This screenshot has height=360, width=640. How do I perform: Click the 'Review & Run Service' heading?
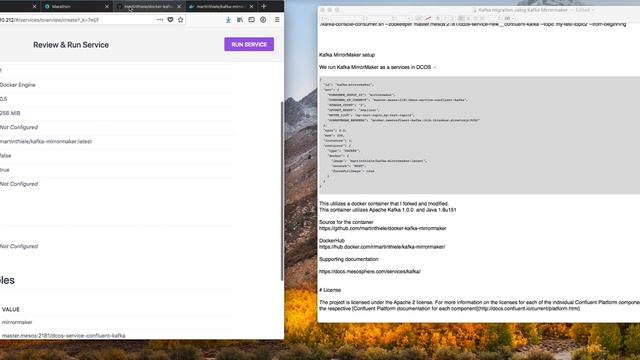[71, 45]
